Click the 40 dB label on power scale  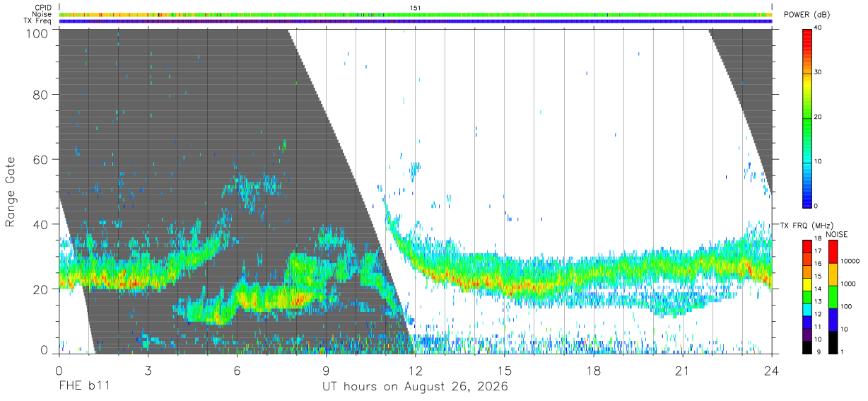(818, 28)
